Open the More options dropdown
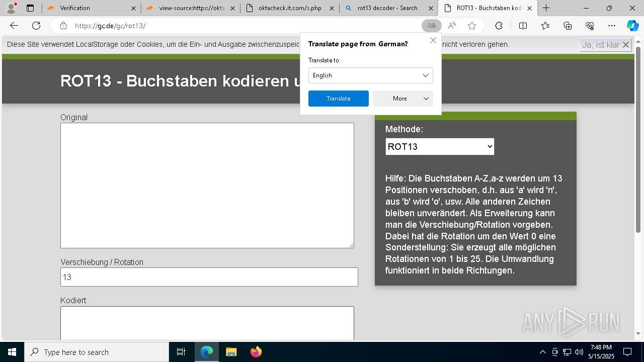This screenshot has width=644, height=362. click(x=403, y=99)
